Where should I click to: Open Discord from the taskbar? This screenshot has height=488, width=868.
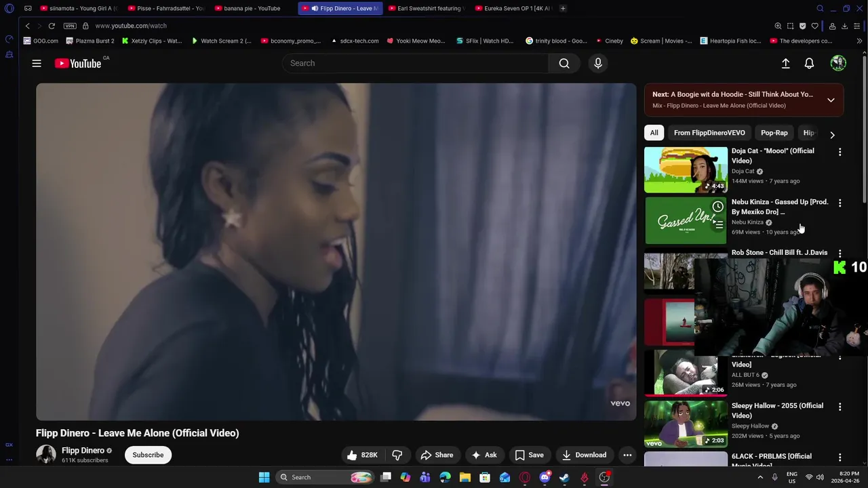click(545, 477)
